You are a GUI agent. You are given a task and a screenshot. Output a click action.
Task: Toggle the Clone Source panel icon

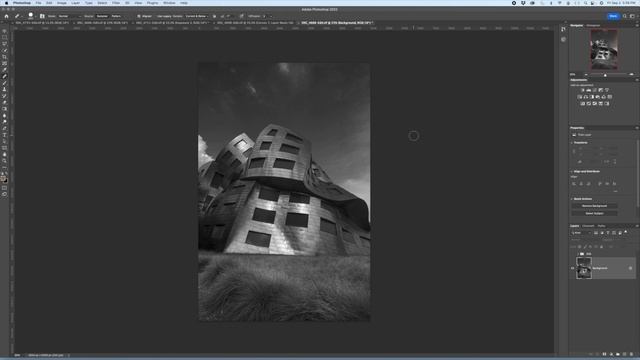pyautogui.click(x=42, y=16)
